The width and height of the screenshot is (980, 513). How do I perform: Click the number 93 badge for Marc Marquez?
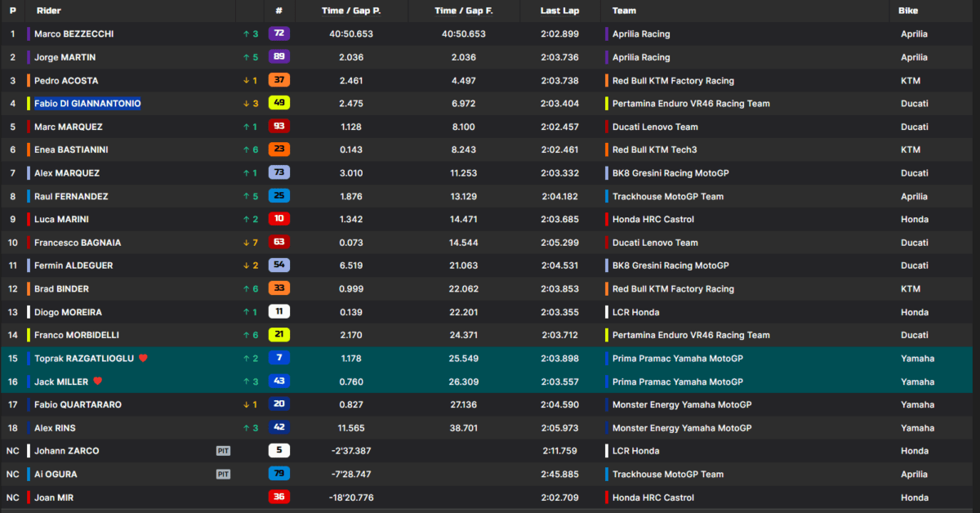point(278,127)
